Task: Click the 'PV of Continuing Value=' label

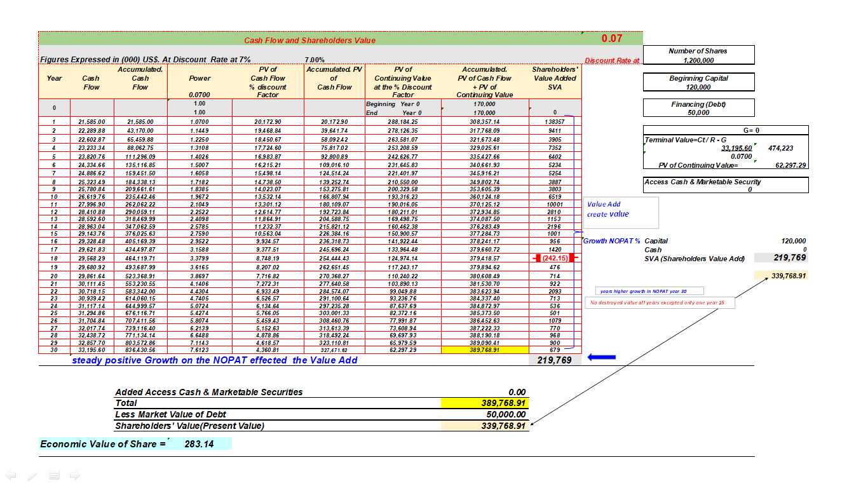Action: (698, 165)
